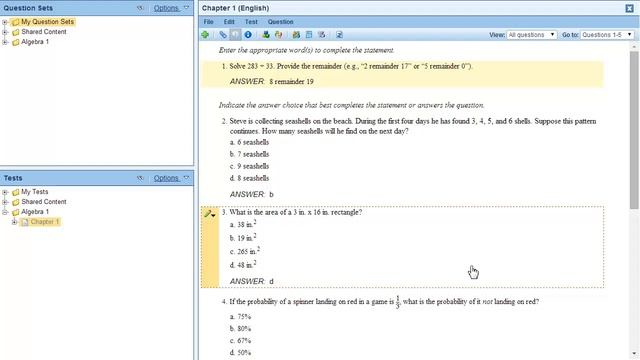Open the Go to Questions 1-5 dropdown
The width and height of the screenshot is (640, 360).
(x=607, y=35)
